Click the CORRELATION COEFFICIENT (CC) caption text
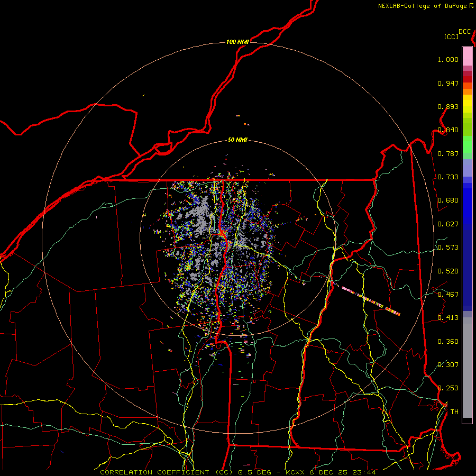 (167, 472)
